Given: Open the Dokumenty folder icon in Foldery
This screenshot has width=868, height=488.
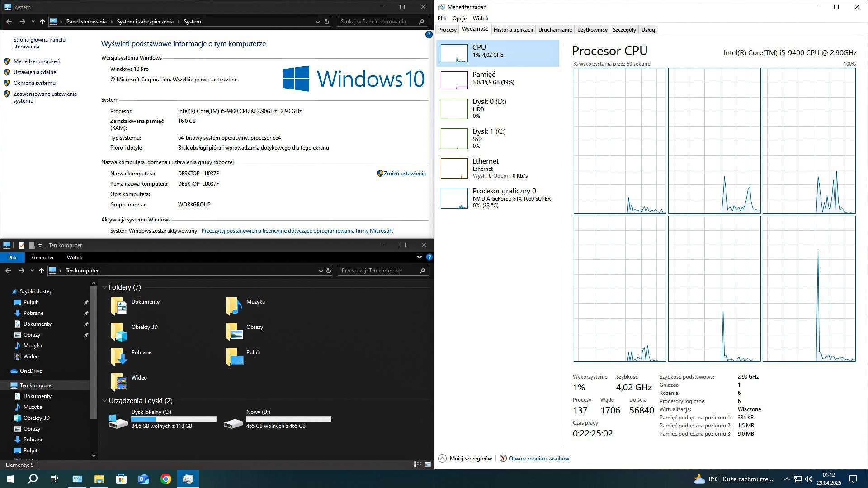Looking at the screenshot, I should (119, 306).
